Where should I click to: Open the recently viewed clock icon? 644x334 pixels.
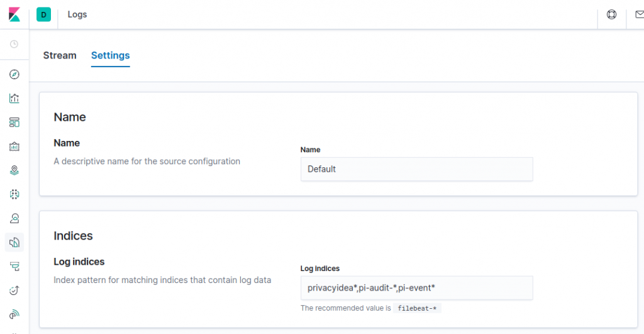click(14, 44)
